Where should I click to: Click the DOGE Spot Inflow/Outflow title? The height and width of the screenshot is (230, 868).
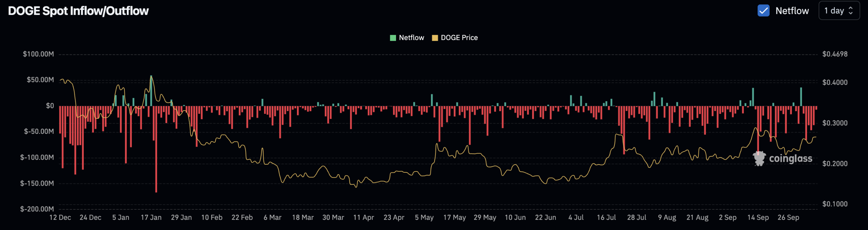78,11
